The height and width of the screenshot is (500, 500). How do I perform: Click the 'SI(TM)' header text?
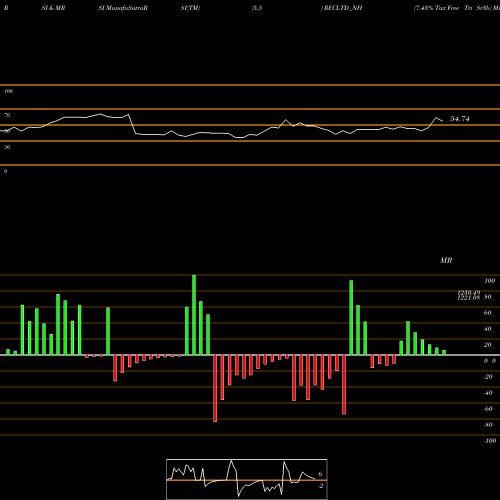coord(190,8)
